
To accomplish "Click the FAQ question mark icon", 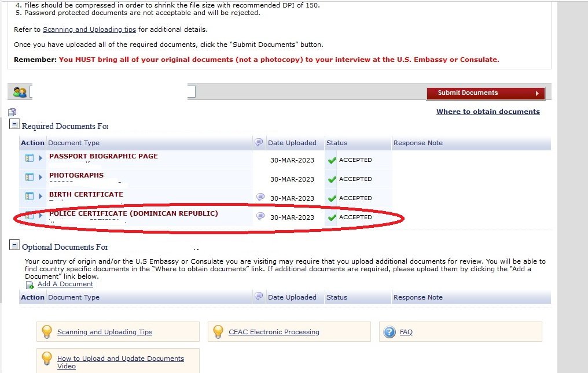I will click(x=390, y=332).
